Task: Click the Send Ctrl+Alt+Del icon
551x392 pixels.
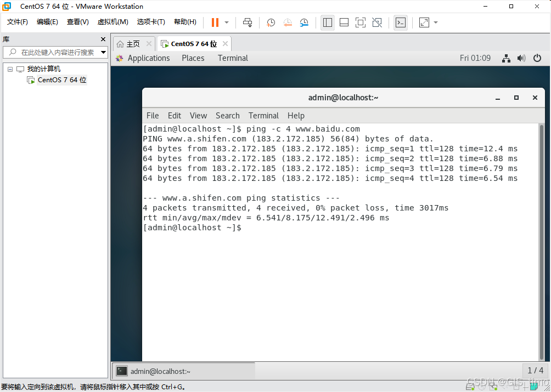Action: pyautogui.click(x=248, y=22)
